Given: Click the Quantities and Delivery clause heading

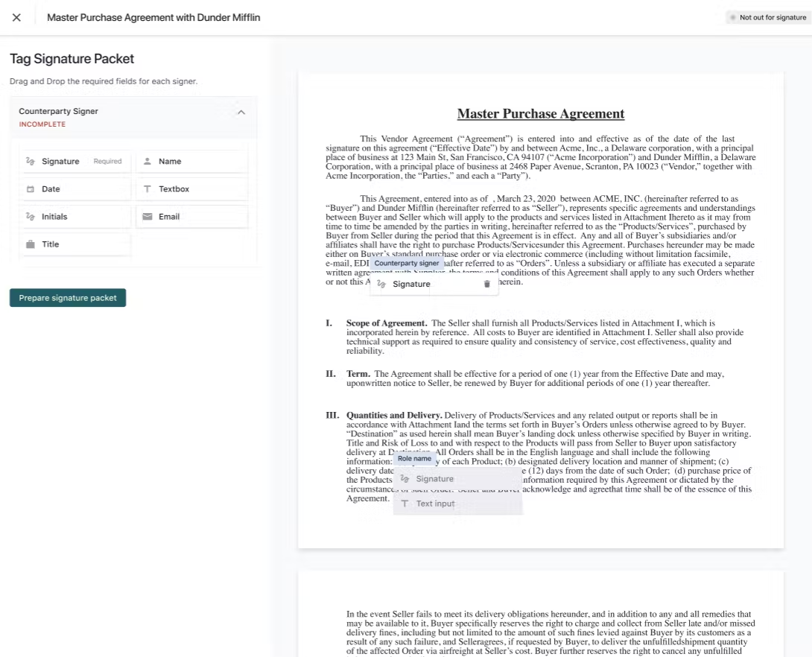Looking at the screenshot, I should point(394,415).
